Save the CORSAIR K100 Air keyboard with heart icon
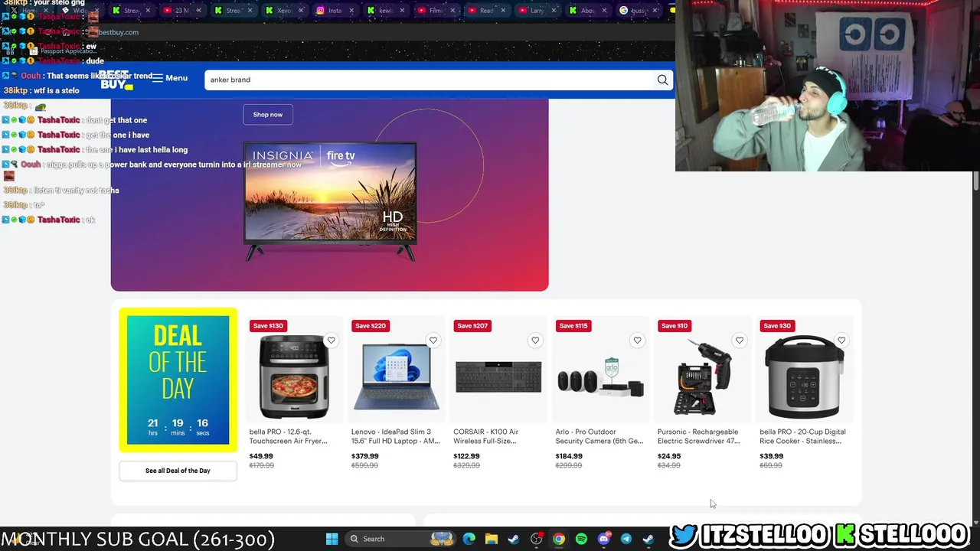This screenshot has height=551, width=980. [x=535, y=341]
